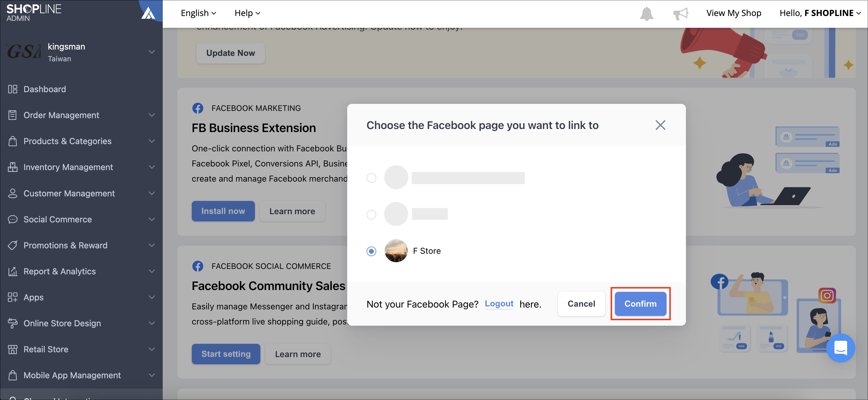868x400 pixels.
Task: Expand the Social Commerce chevron
Action: [152, 219]
